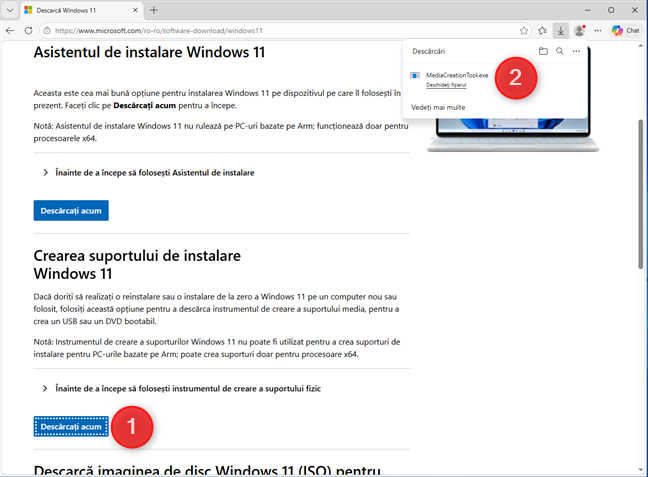Click the MediaCreationTool.exe file icon
The width and height of the screenshot is (648, 477).
[415, 75]
